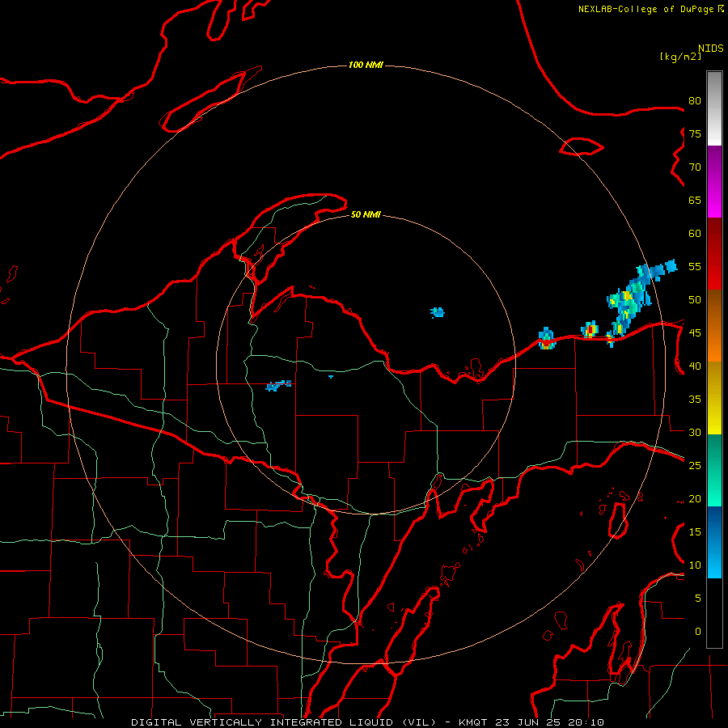Click the teal green segment of the color bar
Viewport: 728px width, 728px height.
coord(714,470)
